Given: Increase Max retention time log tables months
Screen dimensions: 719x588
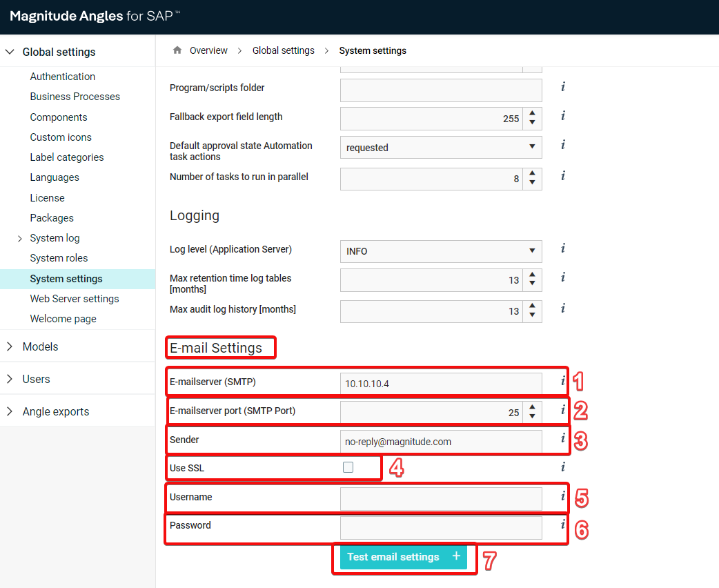Looking at the screenshot, I should (x=532, y=275).
